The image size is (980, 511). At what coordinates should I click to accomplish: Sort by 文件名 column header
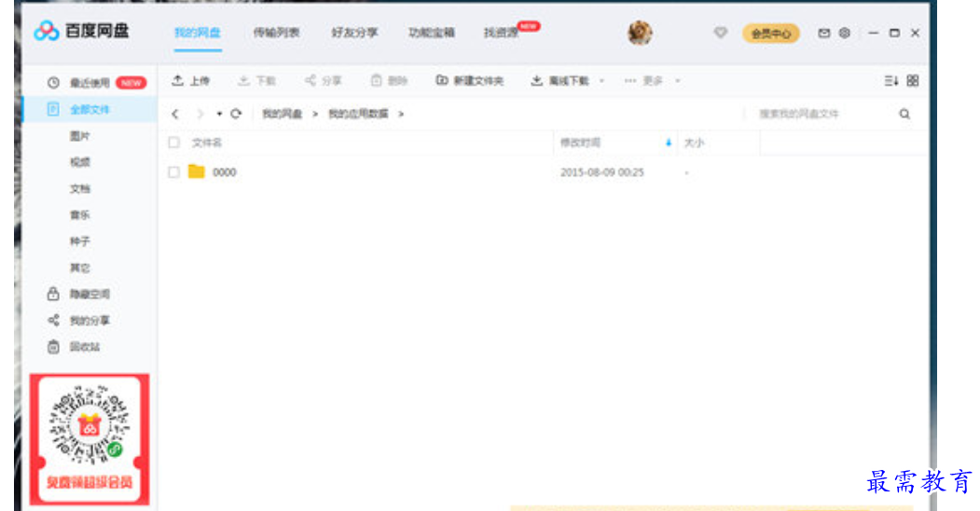pos(207,143)
